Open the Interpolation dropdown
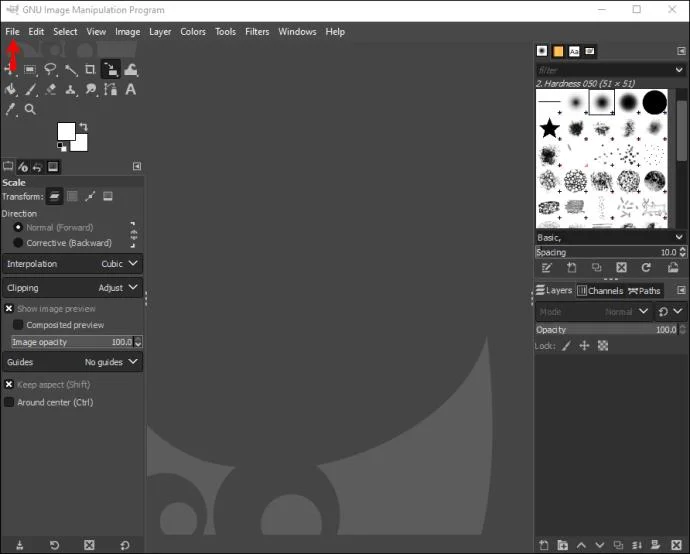 73,264
